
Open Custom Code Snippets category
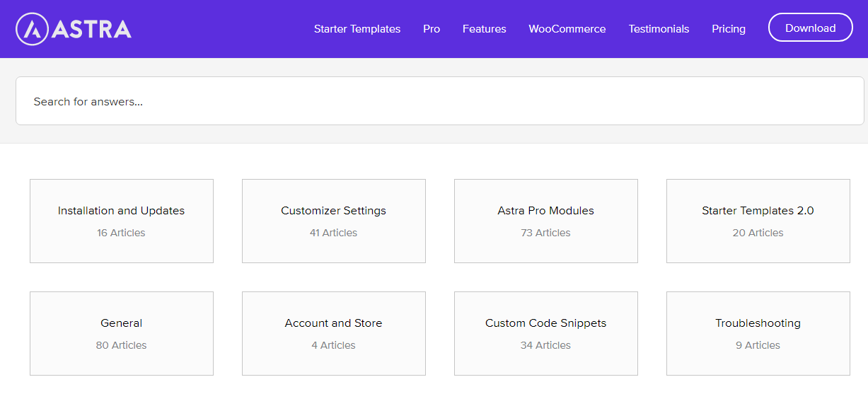[x=546, y=333]
